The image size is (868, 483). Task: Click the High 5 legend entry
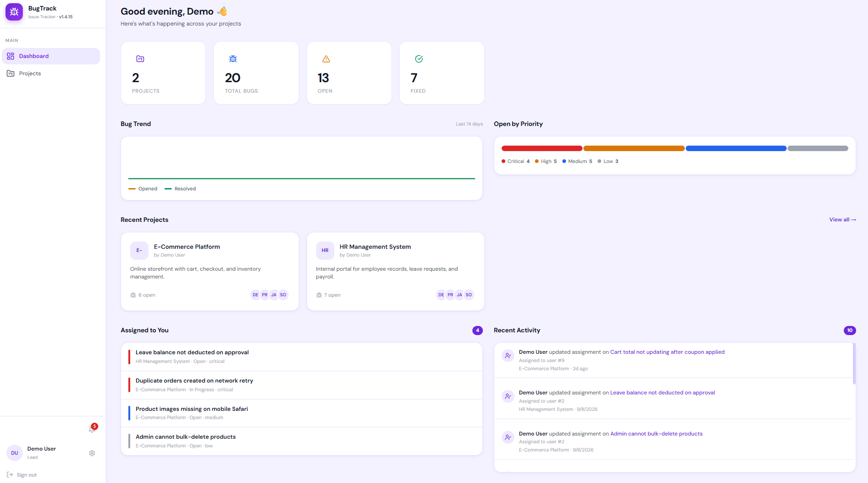point(546,162)
